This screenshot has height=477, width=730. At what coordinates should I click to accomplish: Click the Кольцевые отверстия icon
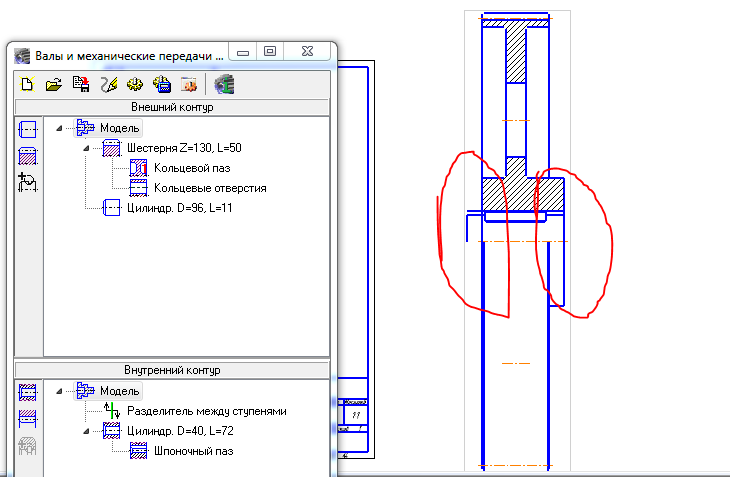tap(139, 188)
